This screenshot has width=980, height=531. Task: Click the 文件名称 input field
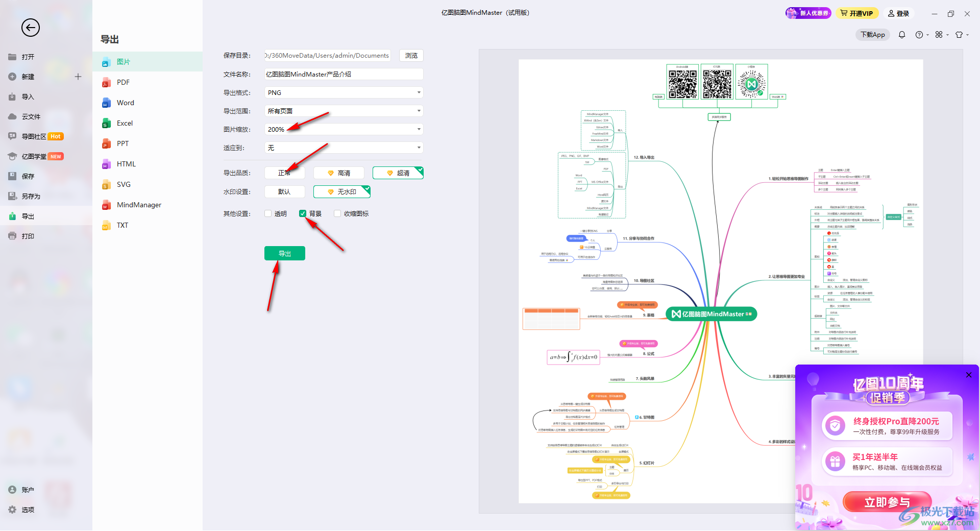click(x=344, y=74)
